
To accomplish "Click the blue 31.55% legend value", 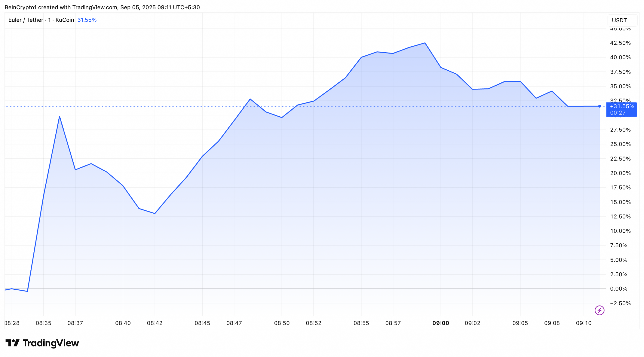I will (87, 20).
